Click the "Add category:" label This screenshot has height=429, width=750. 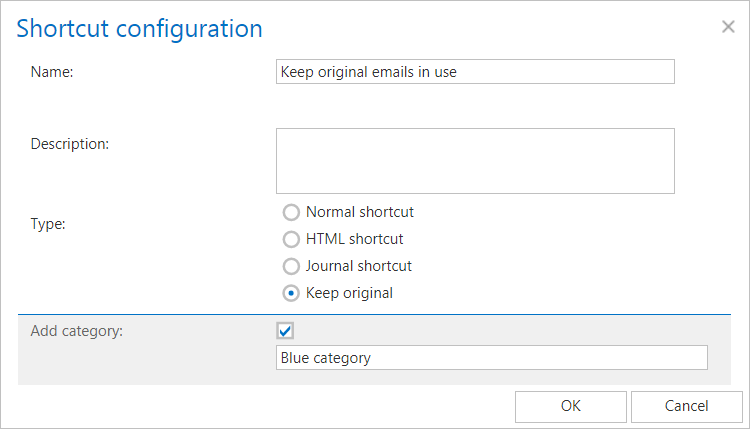click(x=77, y=331)
